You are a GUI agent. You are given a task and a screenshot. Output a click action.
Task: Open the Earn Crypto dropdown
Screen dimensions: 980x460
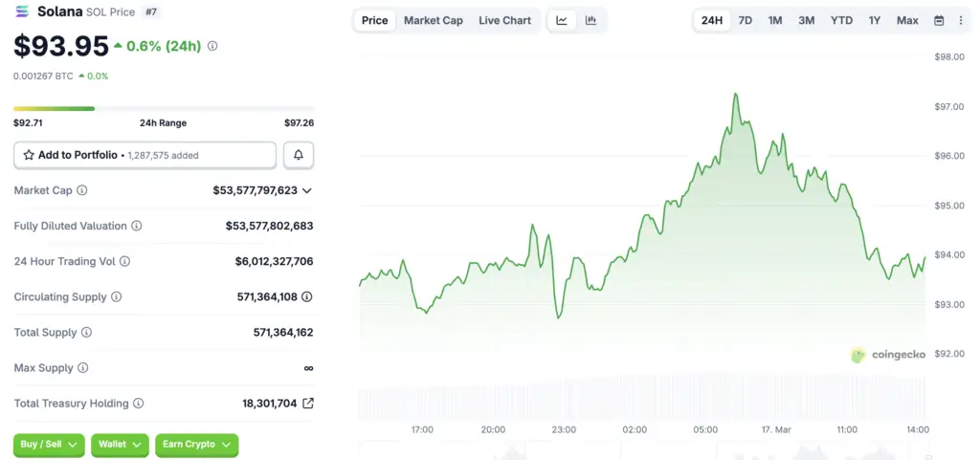tap(196, 445)
